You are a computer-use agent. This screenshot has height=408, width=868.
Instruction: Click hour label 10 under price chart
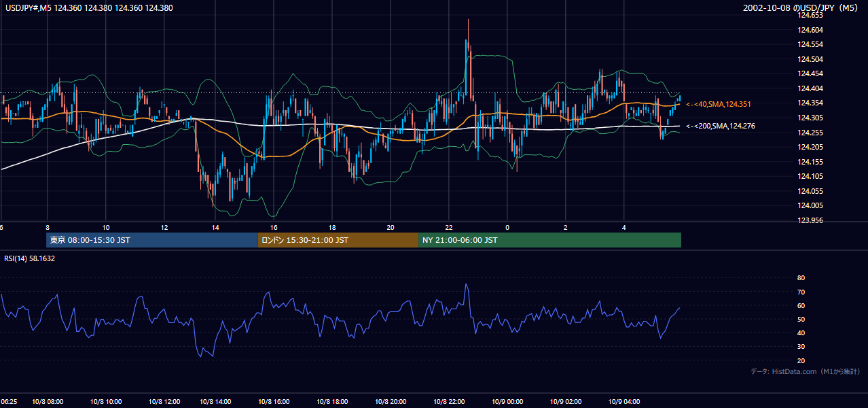coord(106,228)
